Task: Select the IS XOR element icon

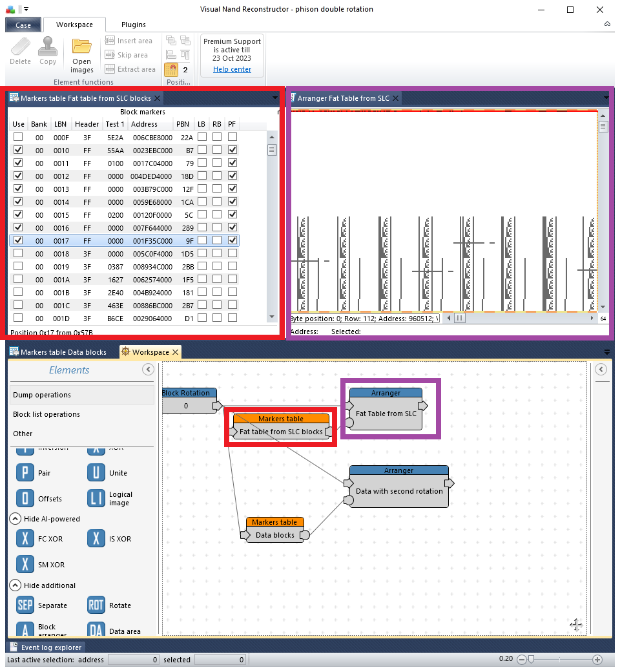Action: [x=96, y=539]
